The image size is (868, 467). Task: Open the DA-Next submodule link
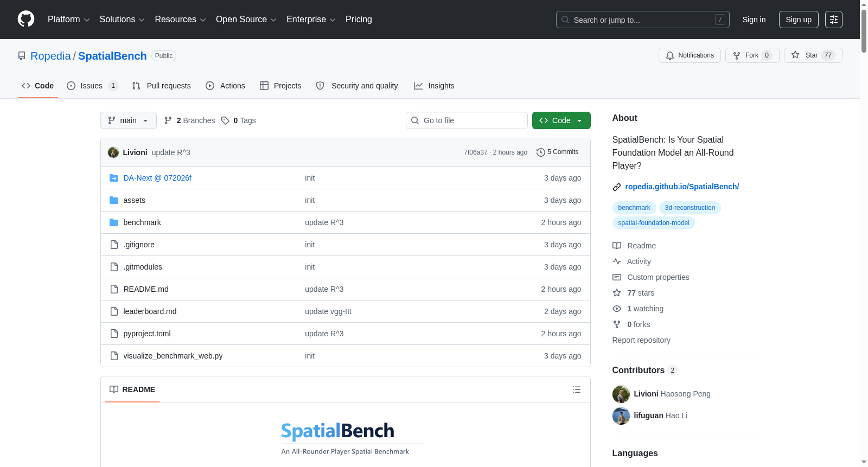coord(157,178)
